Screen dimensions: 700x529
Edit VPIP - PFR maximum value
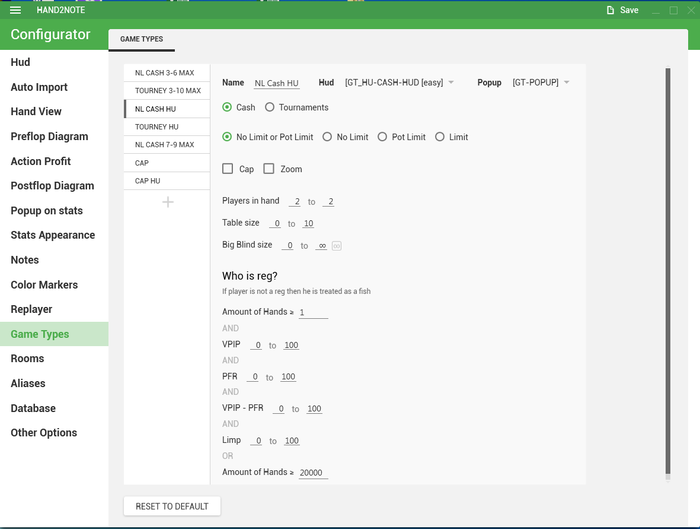click(x=314, y=408)
